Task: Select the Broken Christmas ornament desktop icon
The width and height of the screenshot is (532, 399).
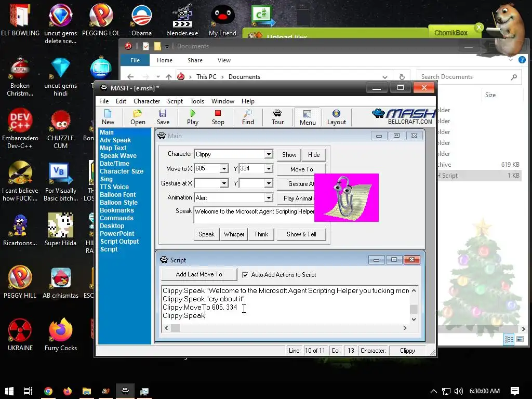Action: [20, 76]
